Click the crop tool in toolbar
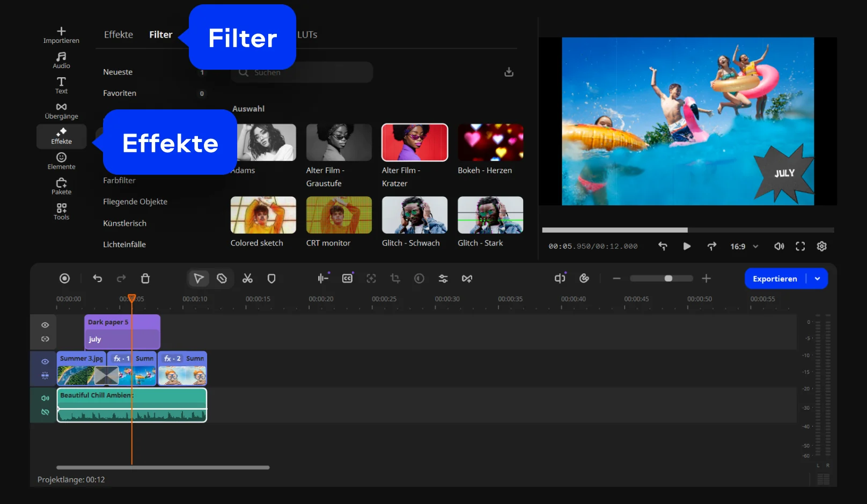 click(x=395, y=278)
